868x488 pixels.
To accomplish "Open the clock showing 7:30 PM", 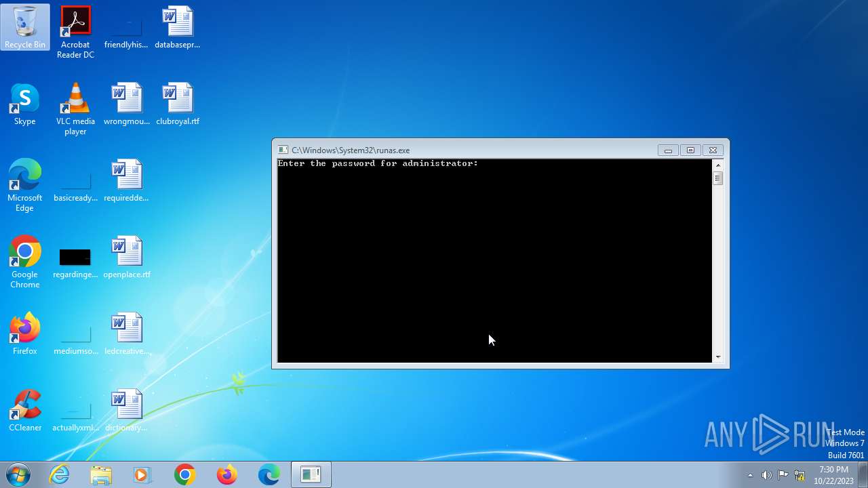I will pyautogui.click(x=833, y=475).
